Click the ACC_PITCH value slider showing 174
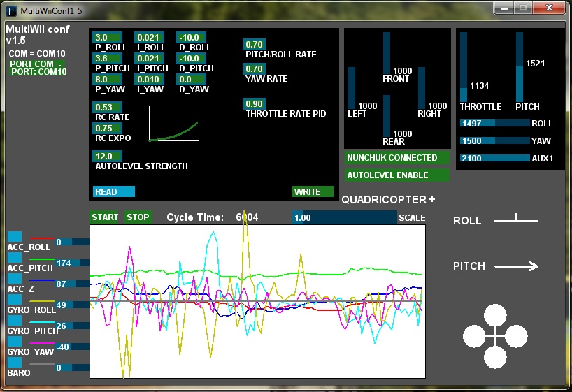The image size is (572, 392). [72, 263]
